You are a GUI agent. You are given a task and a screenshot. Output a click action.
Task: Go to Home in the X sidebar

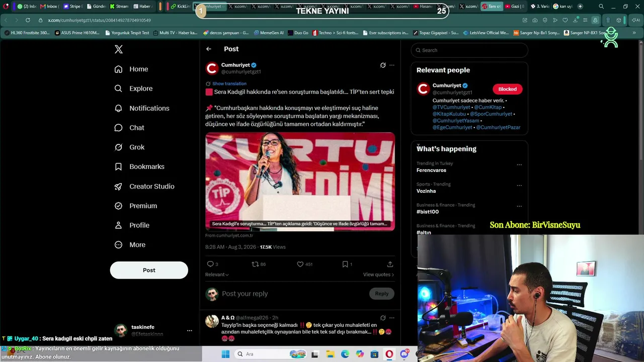tap(131, 69)
